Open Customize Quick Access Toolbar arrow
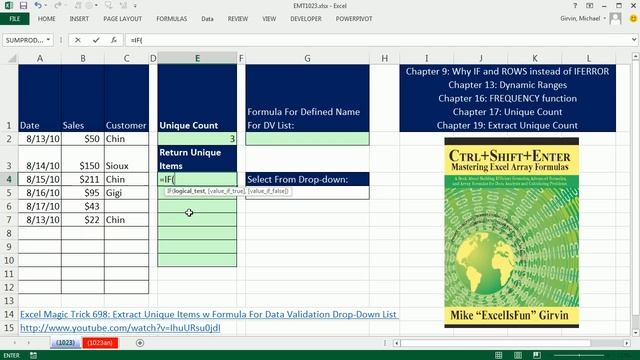The image size is (640, 360). (x=135, y=6)
